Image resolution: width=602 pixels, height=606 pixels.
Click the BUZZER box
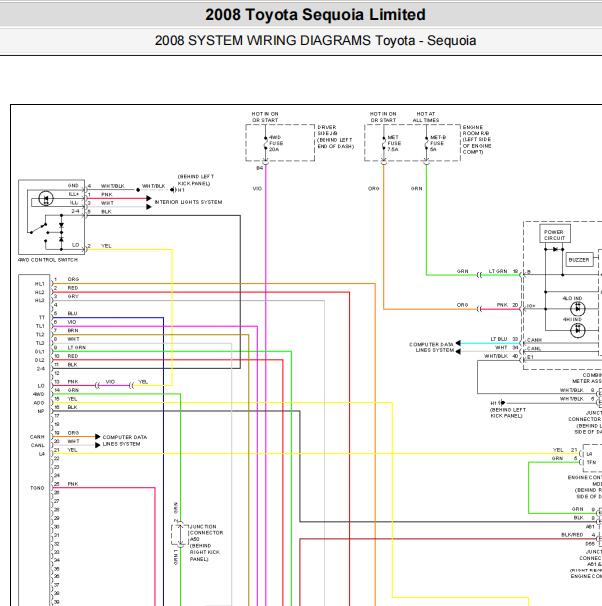click(x=579, y=260)
